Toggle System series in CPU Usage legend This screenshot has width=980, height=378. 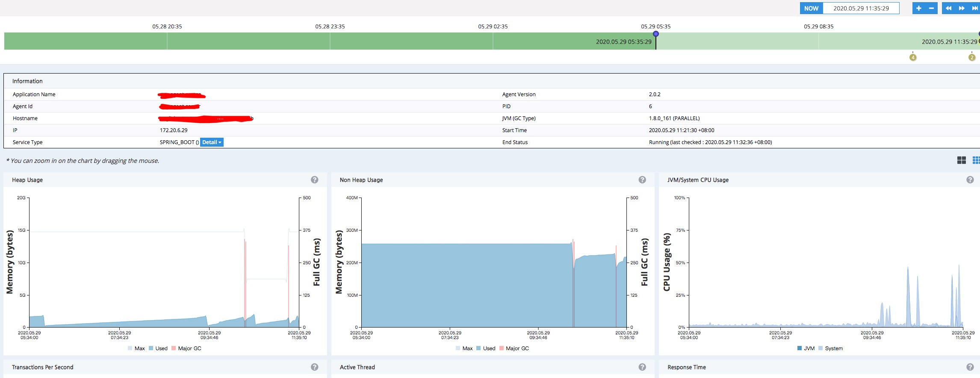coord(830,348)
